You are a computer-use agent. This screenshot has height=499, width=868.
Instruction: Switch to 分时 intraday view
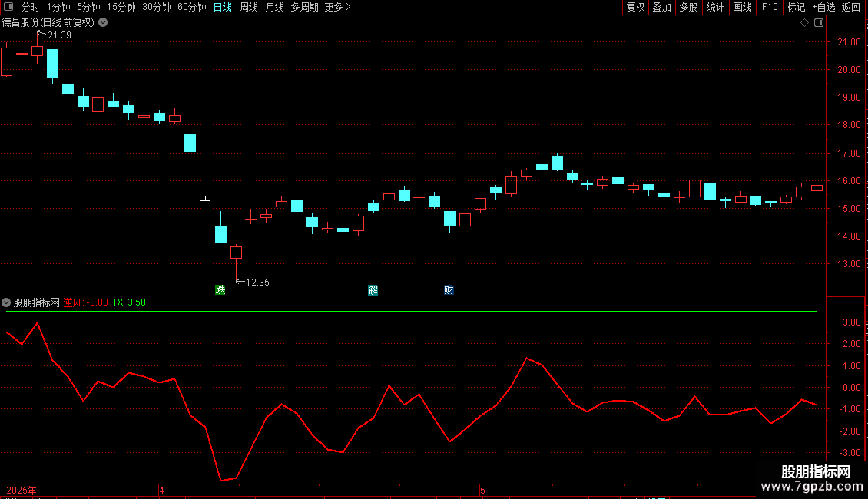click(31, 7)
